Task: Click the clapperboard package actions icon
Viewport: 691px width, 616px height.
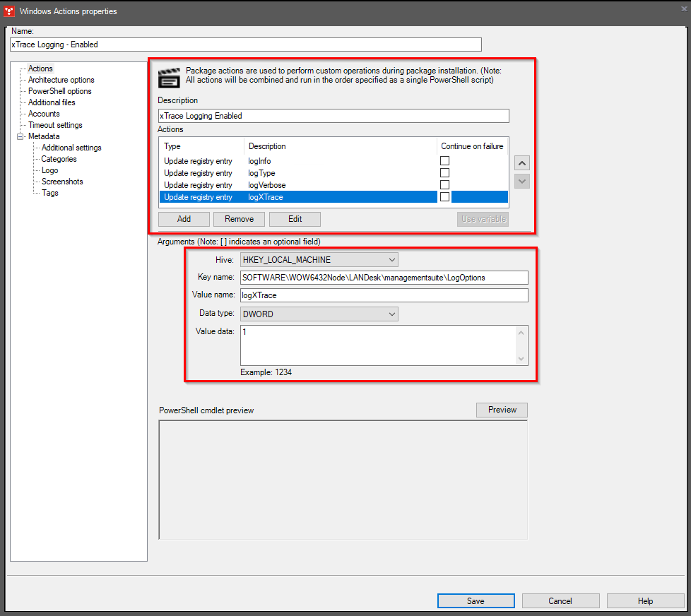Action: pyautogui.click(x=169, y=76)
